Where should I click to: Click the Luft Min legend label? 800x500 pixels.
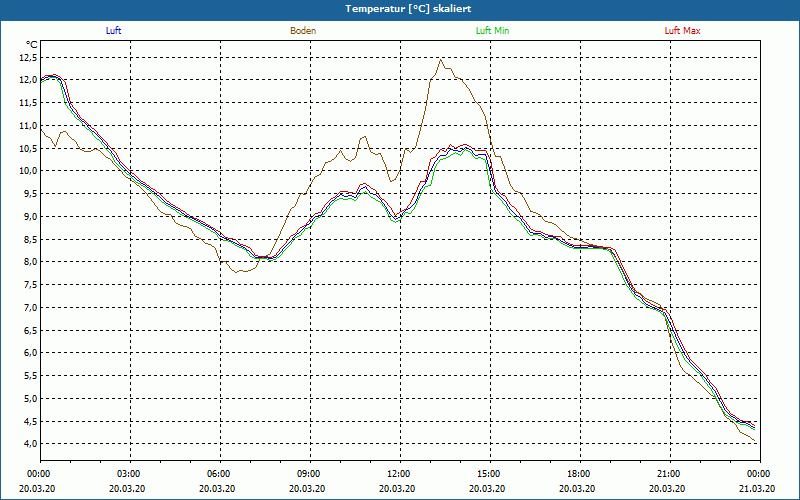click(x=492, y=31)
